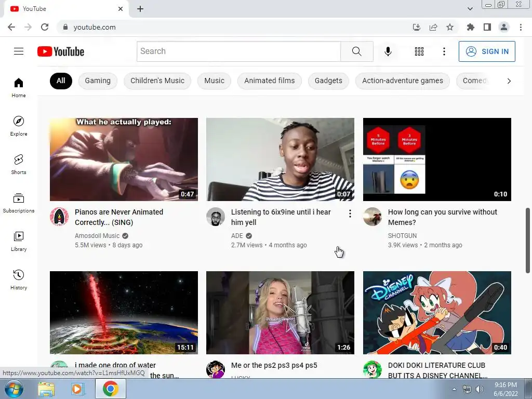Select the Music filter chip
This screenshot has width=532, height=399.
point(214,81)
